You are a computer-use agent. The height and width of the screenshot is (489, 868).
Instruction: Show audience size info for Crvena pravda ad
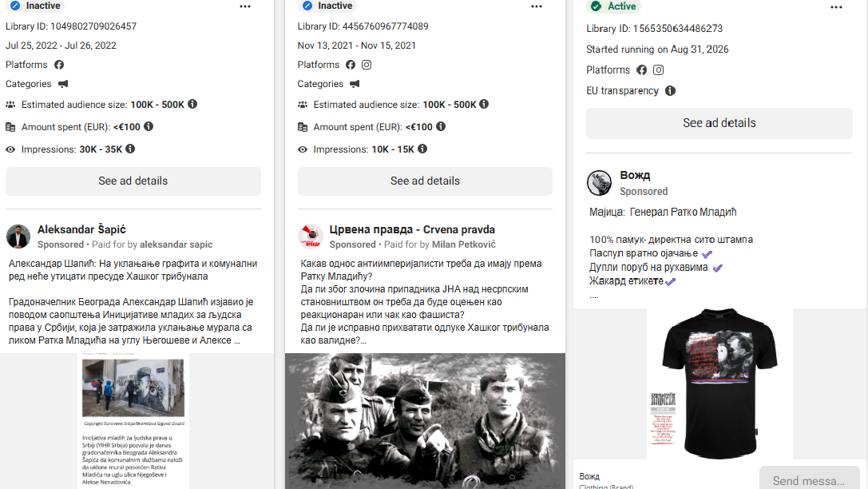[x=484, y=104]
